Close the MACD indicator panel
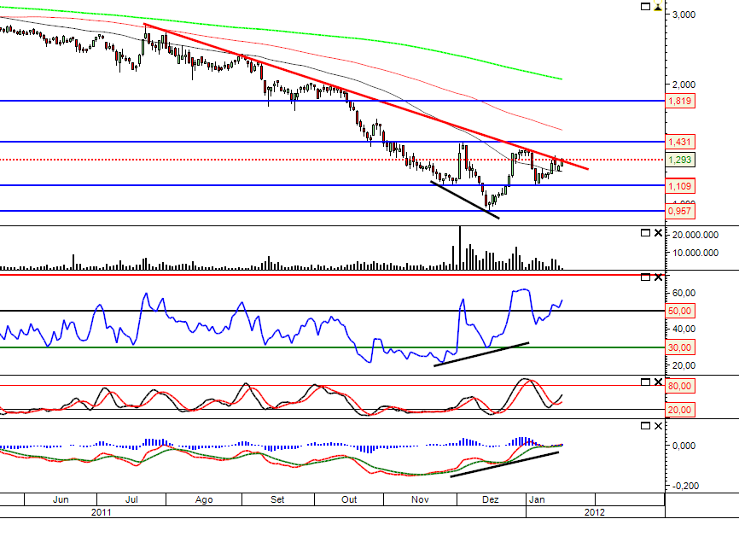Viewport: 739px width, 560px height. [657, 424]
